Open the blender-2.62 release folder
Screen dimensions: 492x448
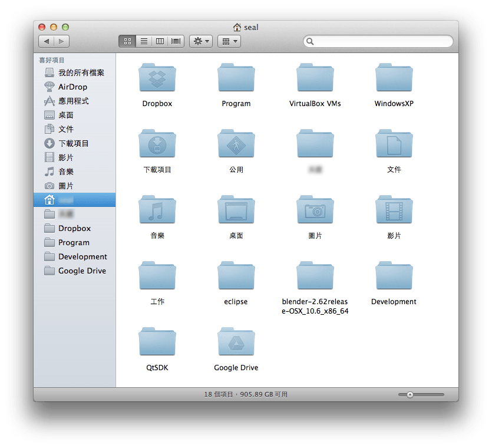click(x=315, y=276)
